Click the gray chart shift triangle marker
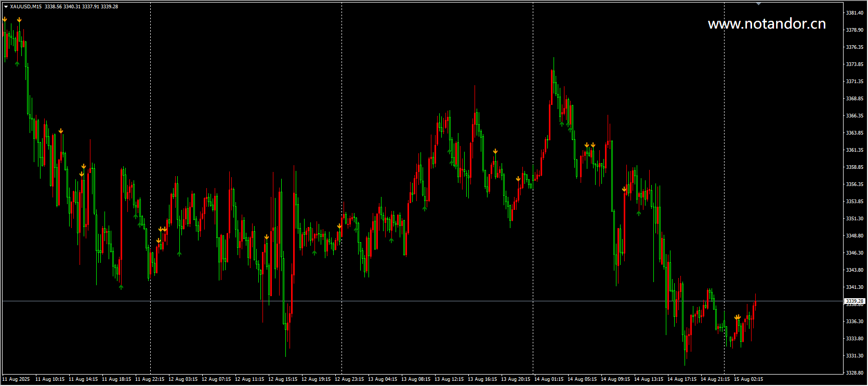Screen dimensions: 868x386 [759, 4]
